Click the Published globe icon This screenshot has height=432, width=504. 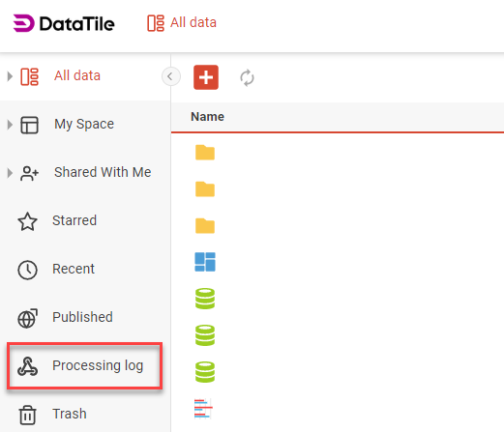pos(27,318)
